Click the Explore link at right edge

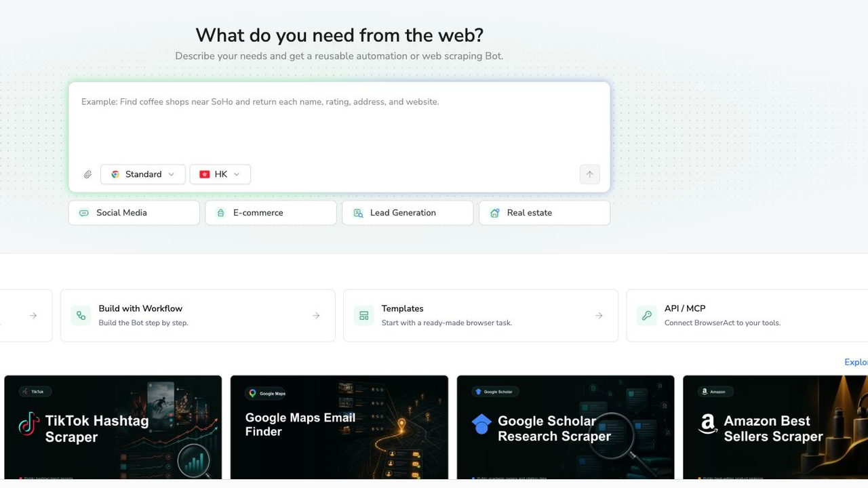point(856,362)
